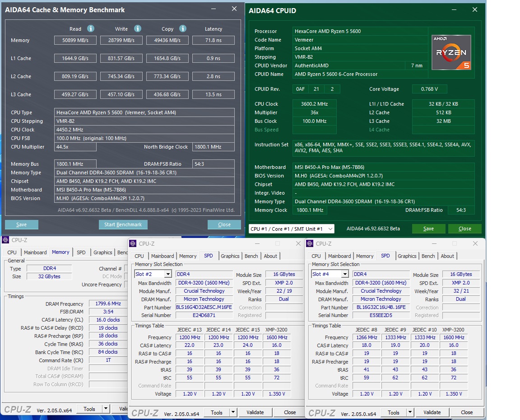Click the CPU-Z app icon in Memory window title

pyautogui.click(x=5, y=240)
